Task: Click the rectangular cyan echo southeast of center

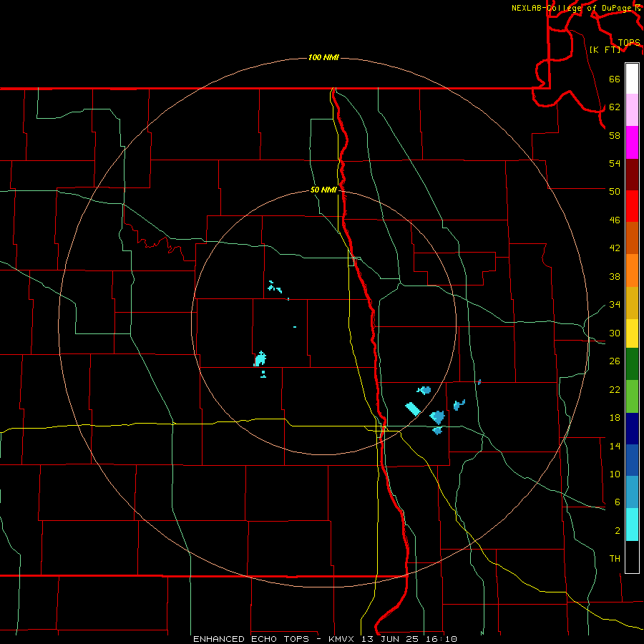Action: click(413, 409)
